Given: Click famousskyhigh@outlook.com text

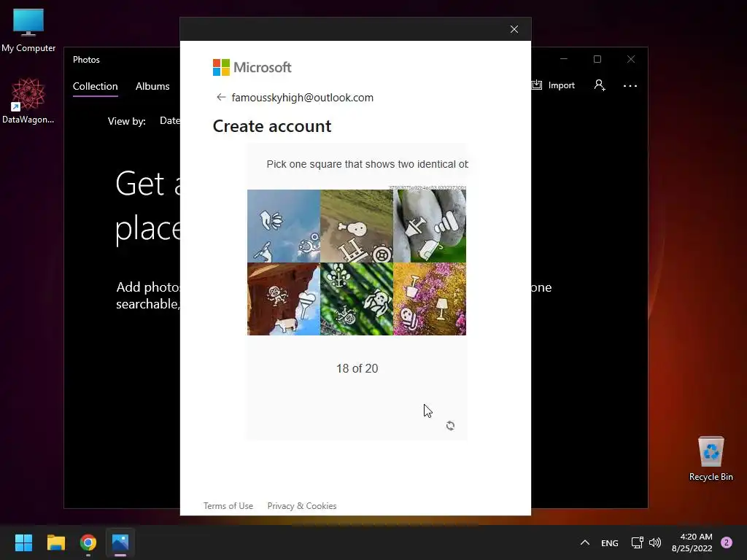Looking at the screenshot, I should [303, 98].
